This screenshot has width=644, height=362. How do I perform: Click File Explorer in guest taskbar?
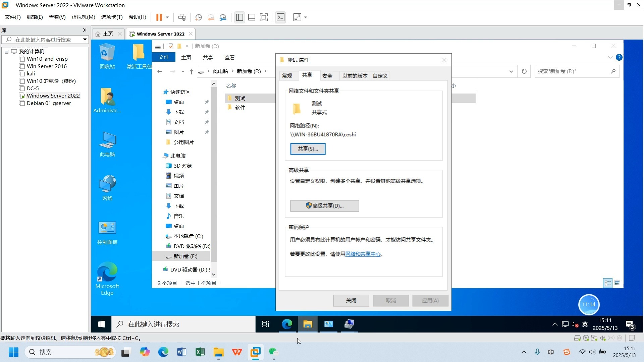tap(308, 324)
